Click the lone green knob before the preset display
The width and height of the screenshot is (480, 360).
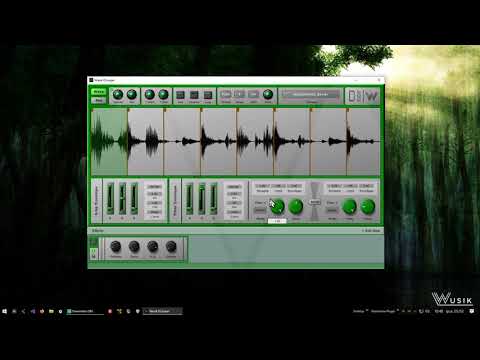pyautogui.click(x=268, y=94)
